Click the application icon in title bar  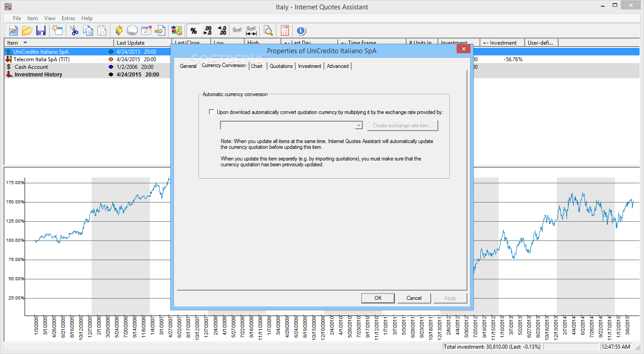[x=8, y=7]
